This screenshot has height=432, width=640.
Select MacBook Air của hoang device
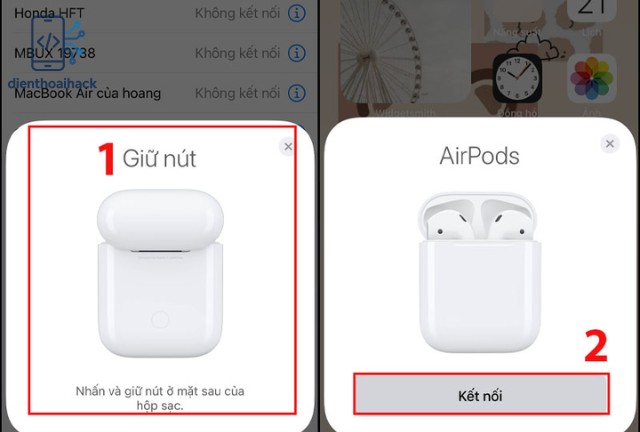point(160,93)
